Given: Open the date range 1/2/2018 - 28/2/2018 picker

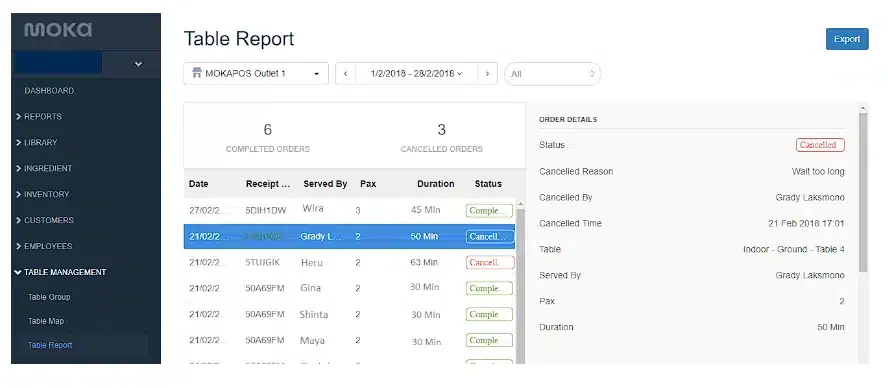Looking at the screenshot, I should coord(416,74).
